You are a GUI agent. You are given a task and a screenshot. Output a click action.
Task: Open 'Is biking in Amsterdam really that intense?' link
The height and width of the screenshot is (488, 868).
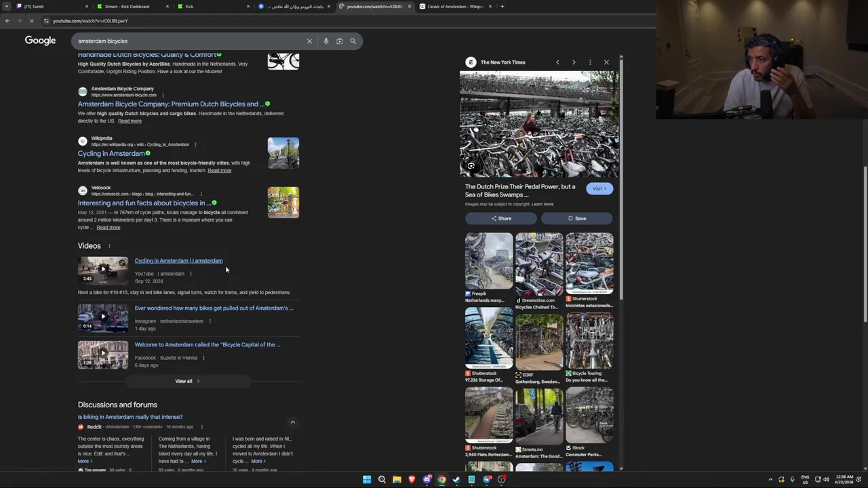click(130, 417)
